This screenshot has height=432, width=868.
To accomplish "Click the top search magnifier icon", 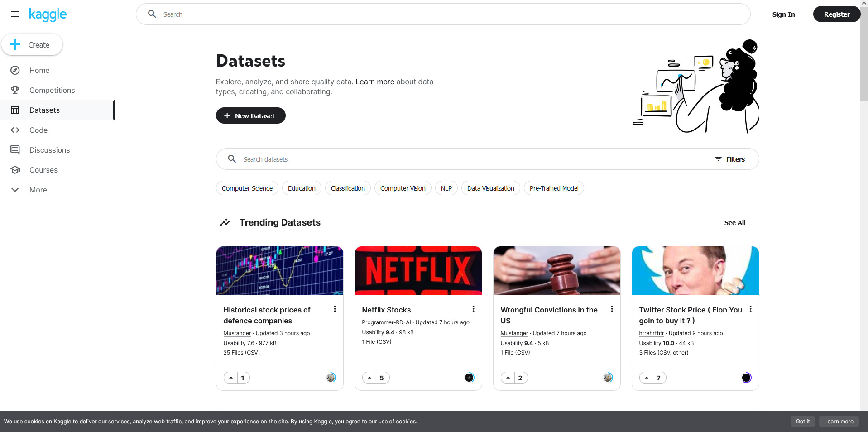I will [x=152, y=14].
